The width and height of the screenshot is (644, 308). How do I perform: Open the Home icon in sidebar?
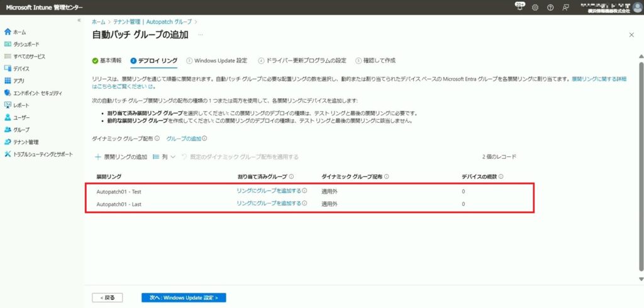(x=8, y=31)
